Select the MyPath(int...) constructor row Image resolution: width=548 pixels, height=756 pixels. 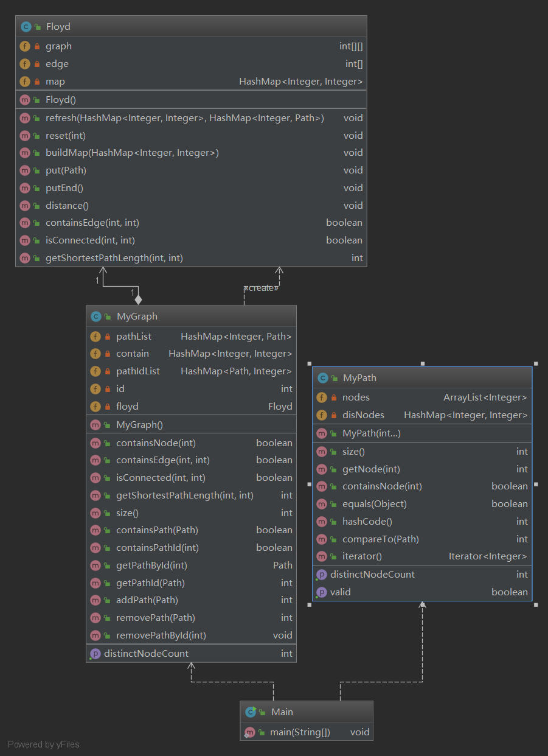[x=422, y=433]
